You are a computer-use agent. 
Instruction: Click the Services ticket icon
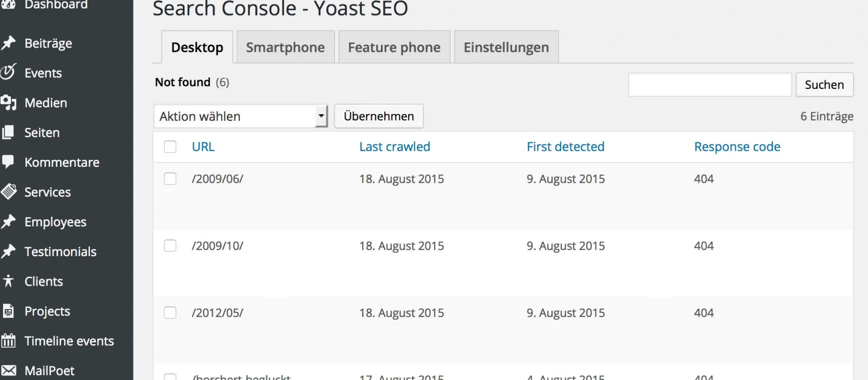point(8,192)
